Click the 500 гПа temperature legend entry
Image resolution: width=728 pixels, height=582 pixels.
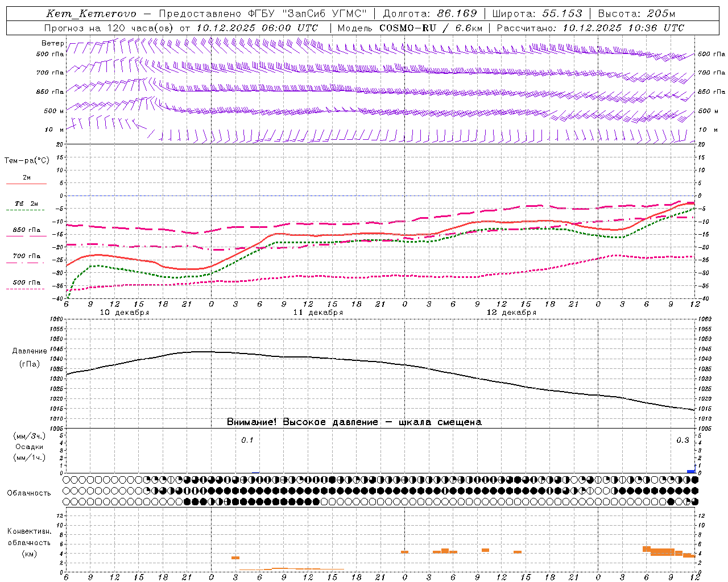pos(26,282)
